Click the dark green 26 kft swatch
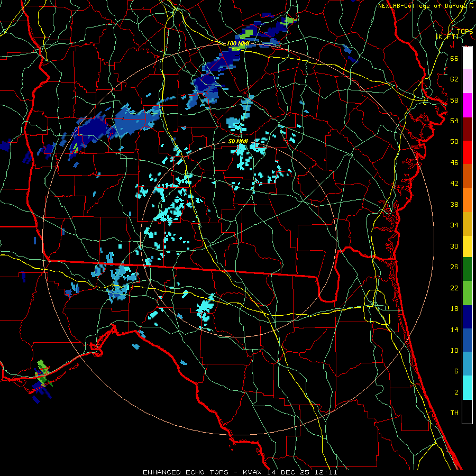This screenshot has width=476, height=476. coord(467,269)
